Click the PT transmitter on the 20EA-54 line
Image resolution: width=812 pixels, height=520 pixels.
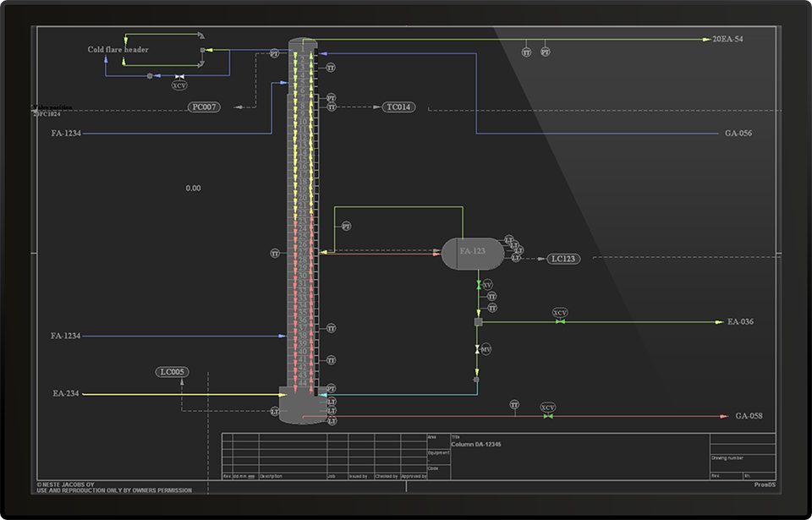pyautogui.click(x=546, y=52)
